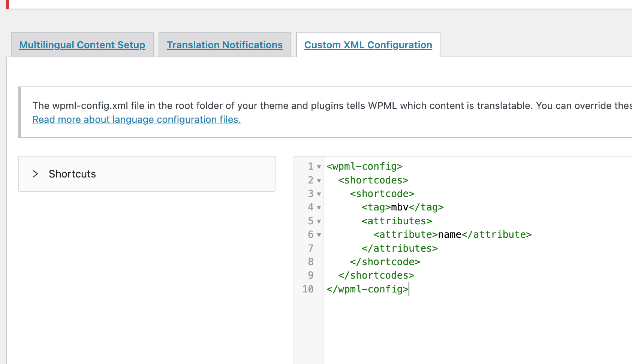Click the opening <wpml-config> tag text
The image size is (632, 364).
[x=364, y=166]
